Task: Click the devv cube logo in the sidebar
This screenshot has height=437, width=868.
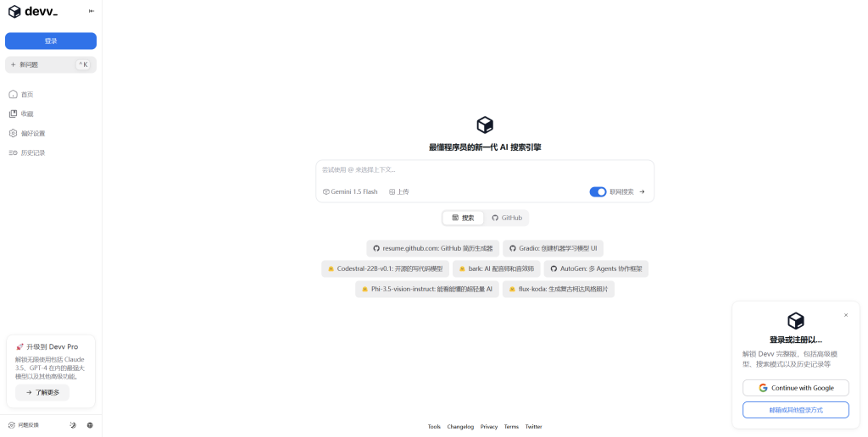Action: click(14, 11)
